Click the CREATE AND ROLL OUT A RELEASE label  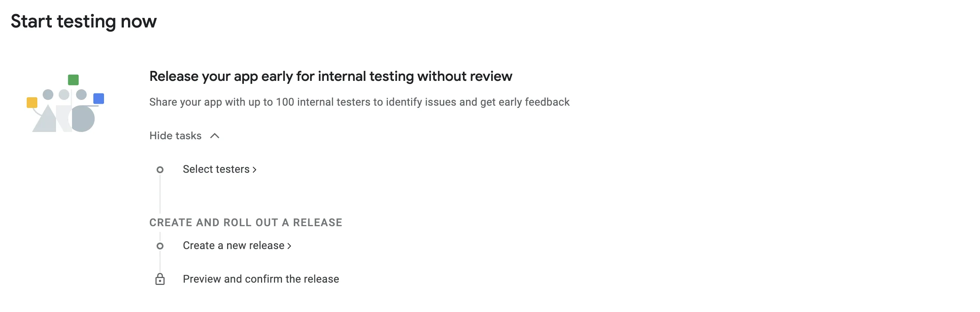point(246,223)
